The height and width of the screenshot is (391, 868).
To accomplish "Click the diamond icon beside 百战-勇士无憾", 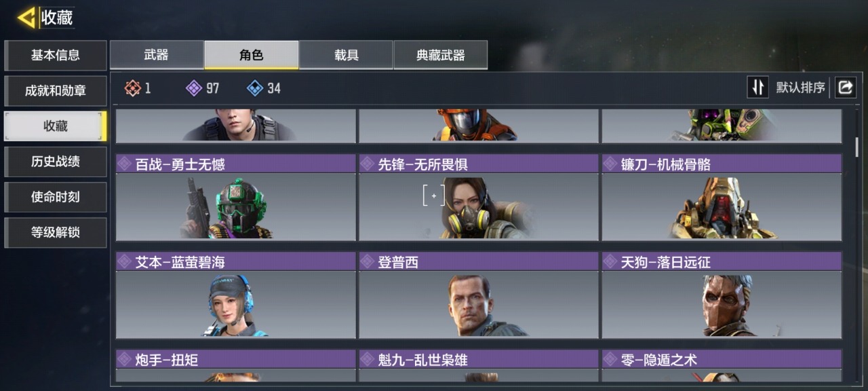I will coord(124,164).
